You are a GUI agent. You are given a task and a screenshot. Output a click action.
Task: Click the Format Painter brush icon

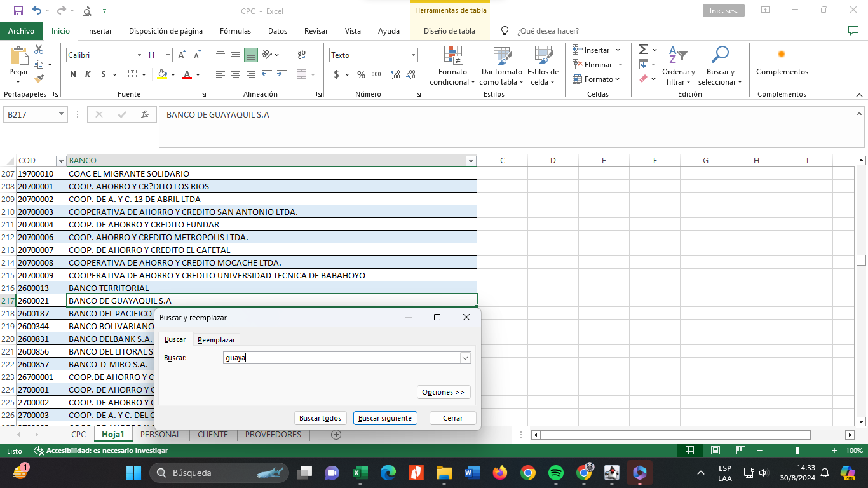pyautogui.click(x=39, y=79)
